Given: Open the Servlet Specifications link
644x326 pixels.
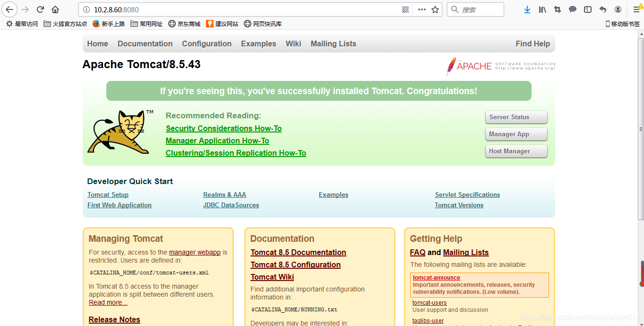Looking at the screenshot, I should pyautogui.click(x=467, y=194).
